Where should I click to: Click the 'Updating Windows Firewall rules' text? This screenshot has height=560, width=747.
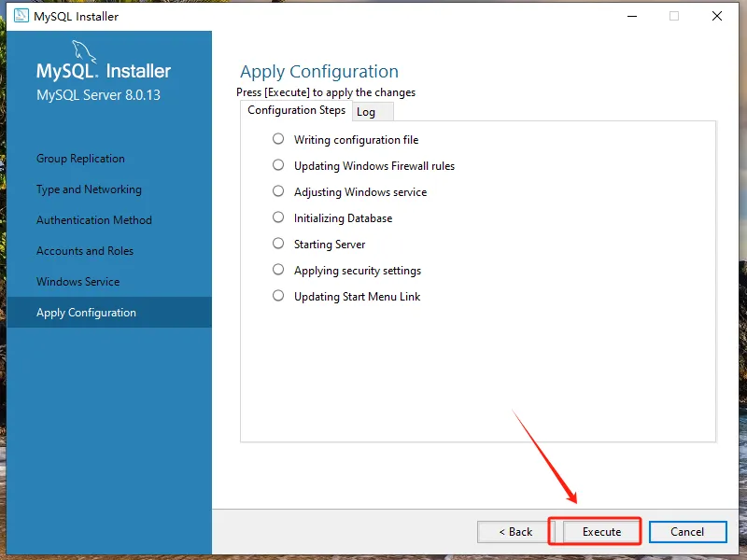374,166
